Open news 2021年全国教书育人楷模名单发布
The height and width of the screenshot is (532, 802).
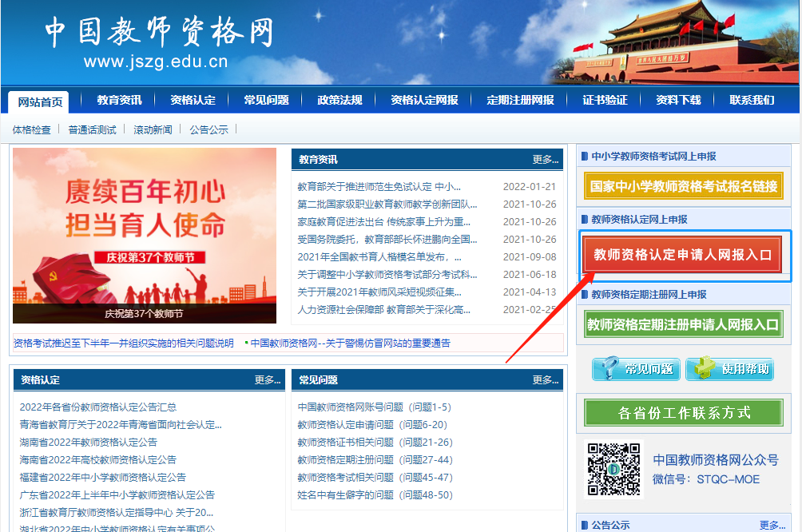[379, 256]
